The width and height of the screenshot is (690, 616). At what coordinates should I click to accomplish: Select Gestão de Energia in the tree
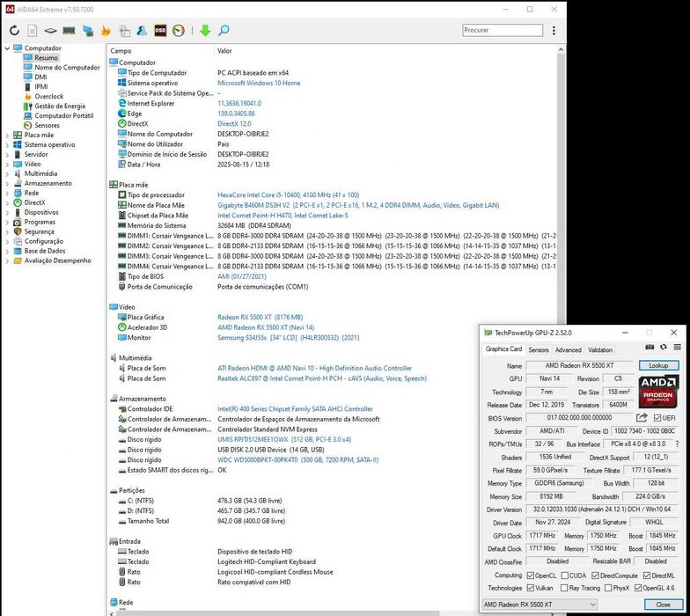[x=60, y=106]
